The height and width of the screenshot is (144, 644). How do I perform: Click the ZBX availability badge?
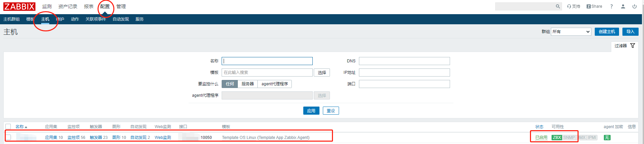tap(557, 138)
